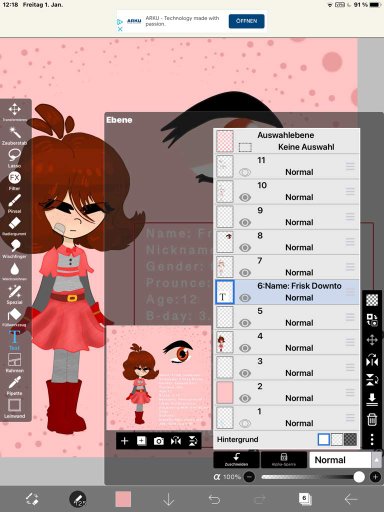Select the Pinsel brush tool

(14, 203)
